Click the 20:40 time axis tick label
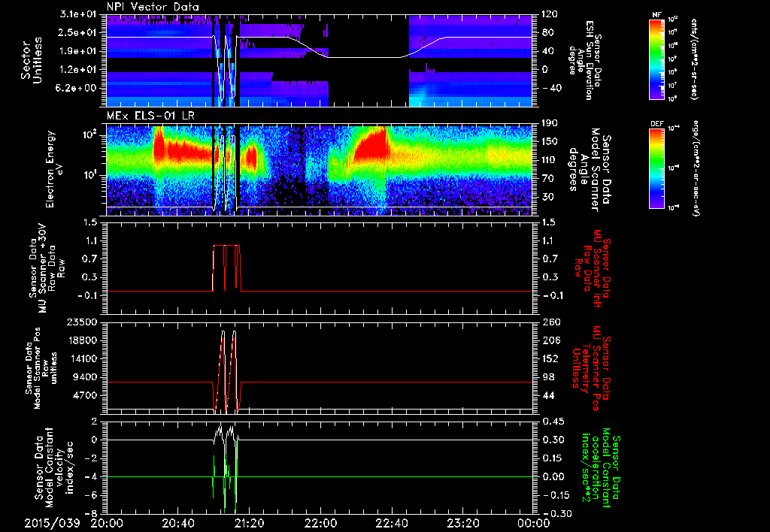 [177, 523]
